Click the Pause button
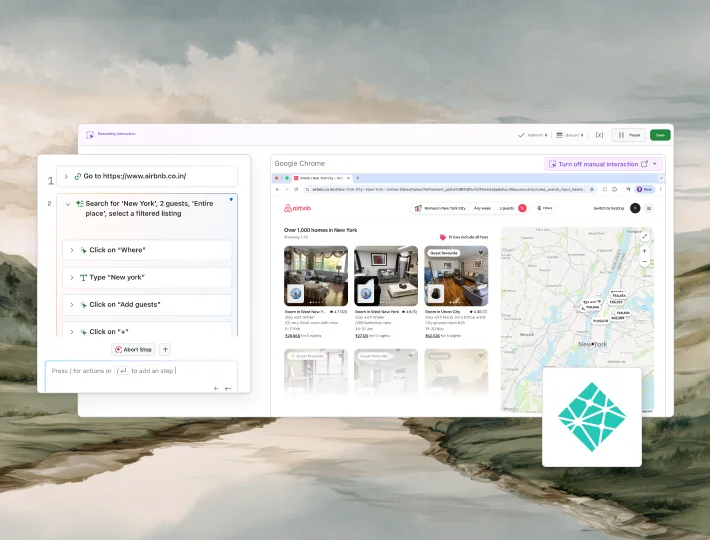Viewport: 710px width, 540px height. coord(629,135)
